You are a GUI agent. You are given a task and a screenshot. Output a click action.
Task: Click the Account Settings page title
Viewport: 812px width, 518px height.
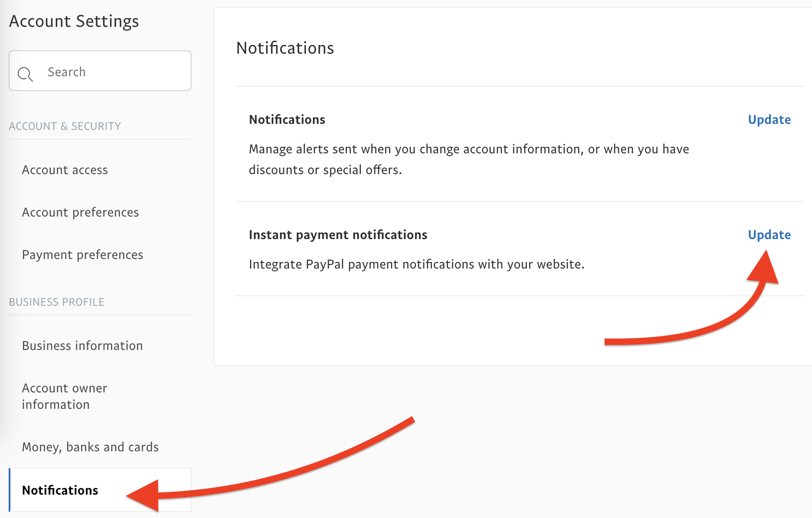coord(74,21)
